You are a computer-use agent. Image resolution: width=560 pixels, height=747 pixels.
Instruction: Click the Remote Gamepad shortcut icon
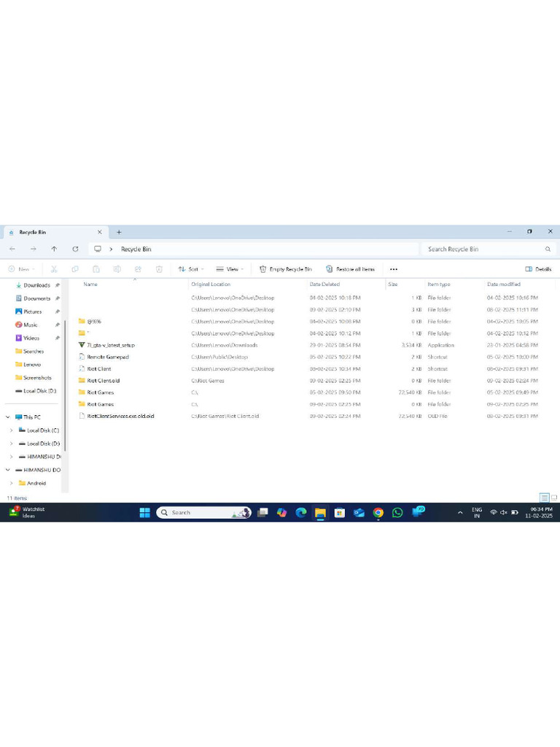click(82, 357)
